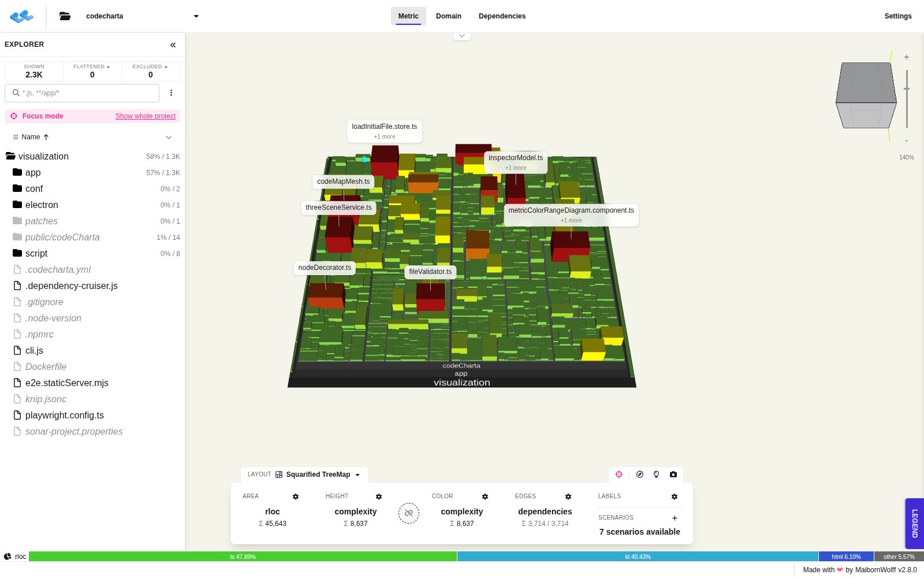Screen dimensions: 924x578
Task: Click the view cube navigator
Action: pos(866,95)
